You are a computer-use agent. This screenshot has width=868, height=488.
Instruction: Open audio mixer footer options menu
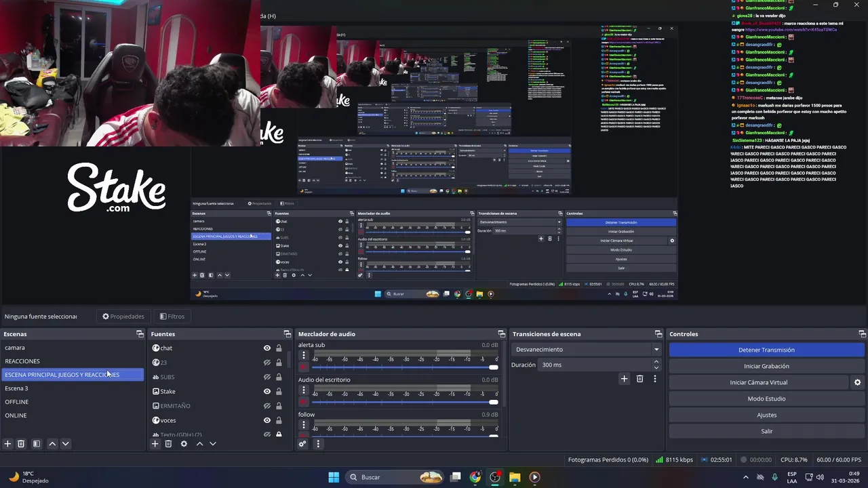click(x=317, y=444)
